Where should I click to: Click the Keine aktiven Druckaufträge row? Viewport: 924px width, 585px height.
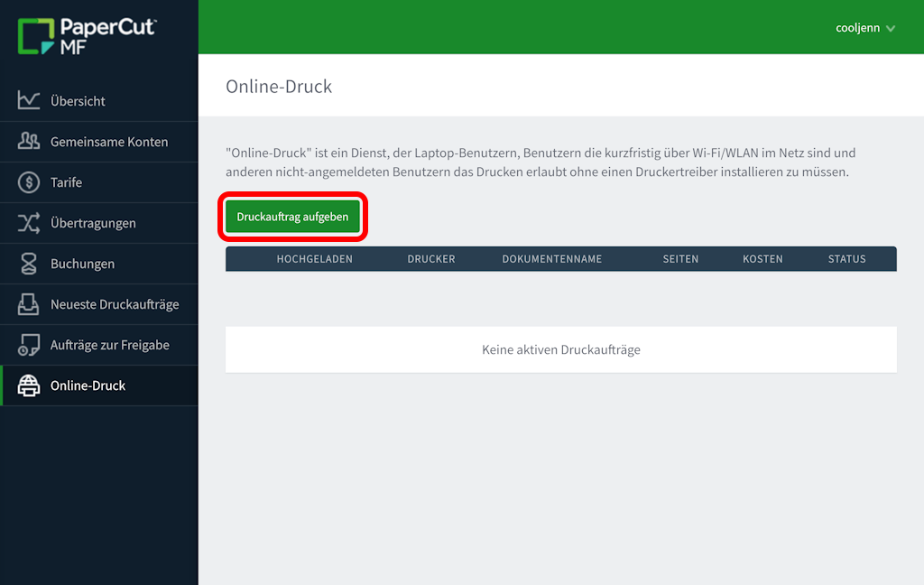click(x=560, y=349)
